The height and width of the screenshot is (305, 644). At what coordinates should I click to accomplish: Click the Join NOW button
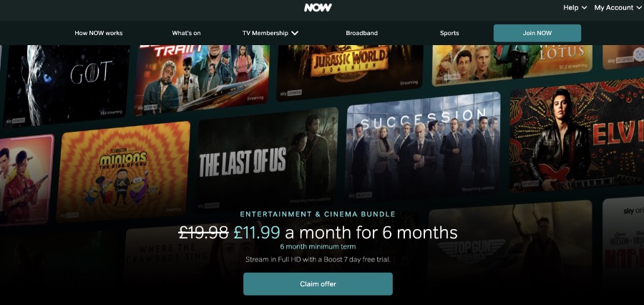tap(537, 33)
